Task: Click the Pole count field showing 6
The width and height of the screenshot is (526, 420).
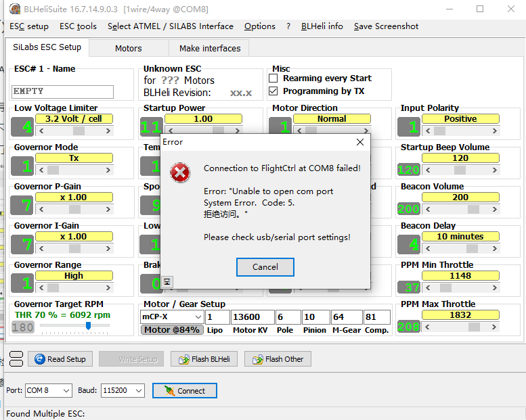Action: 288,317
